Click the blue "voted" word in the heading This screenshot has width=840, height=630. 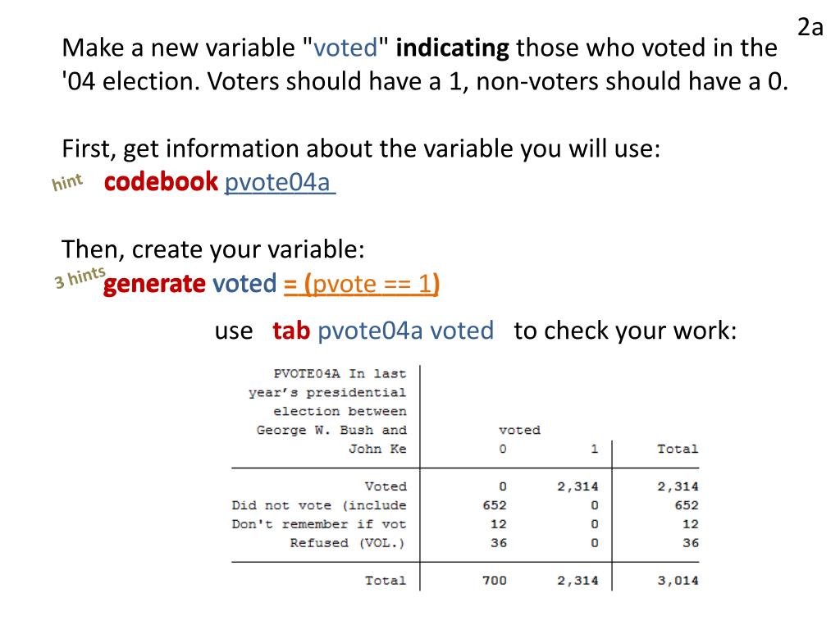click(346, 48)
